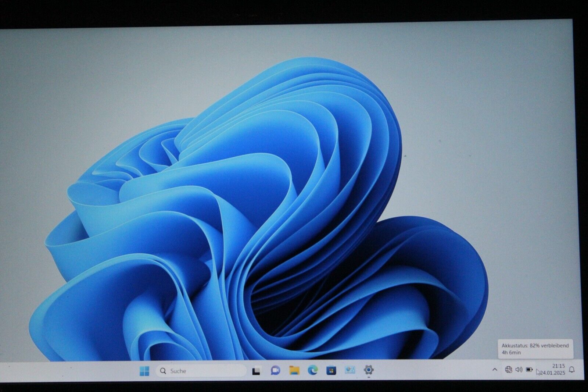
Task: Click the battery status tray icon
Action: (x=529, y=369)
